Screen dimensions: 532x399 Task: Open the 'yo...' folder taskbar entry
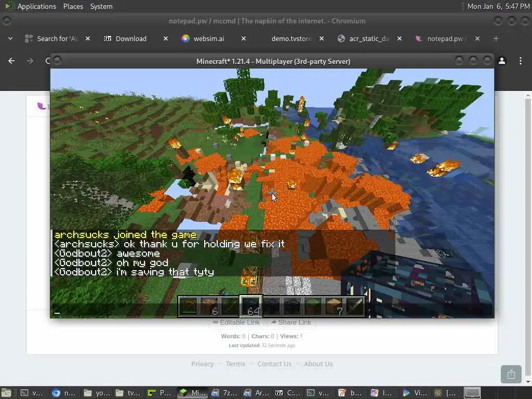[x=96, y=393]
